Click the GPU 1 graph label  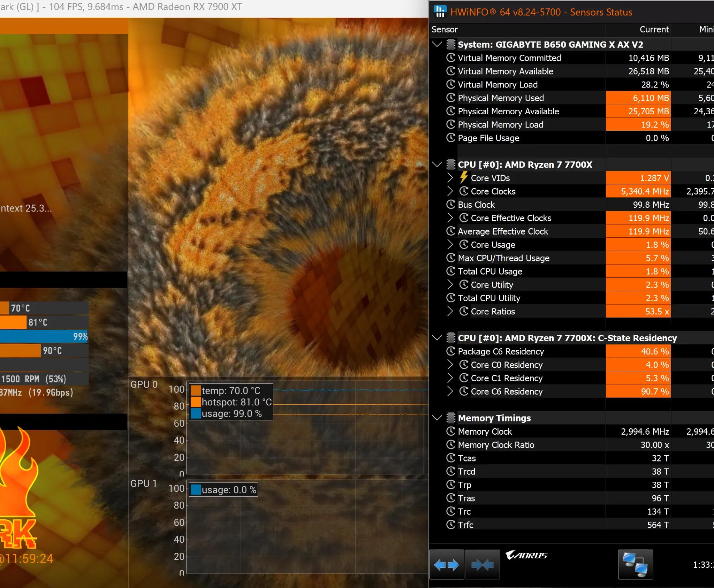144,483
